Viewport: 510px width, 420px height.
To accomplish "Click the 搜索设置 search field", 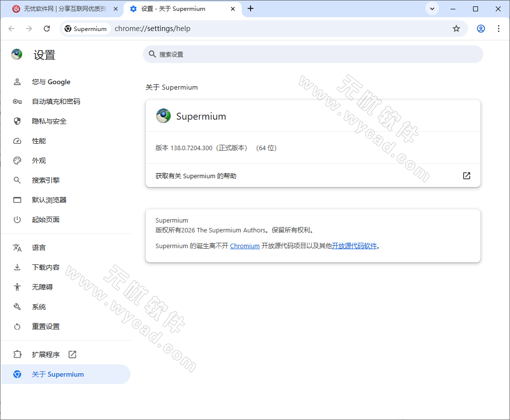I will coord(313,54).
